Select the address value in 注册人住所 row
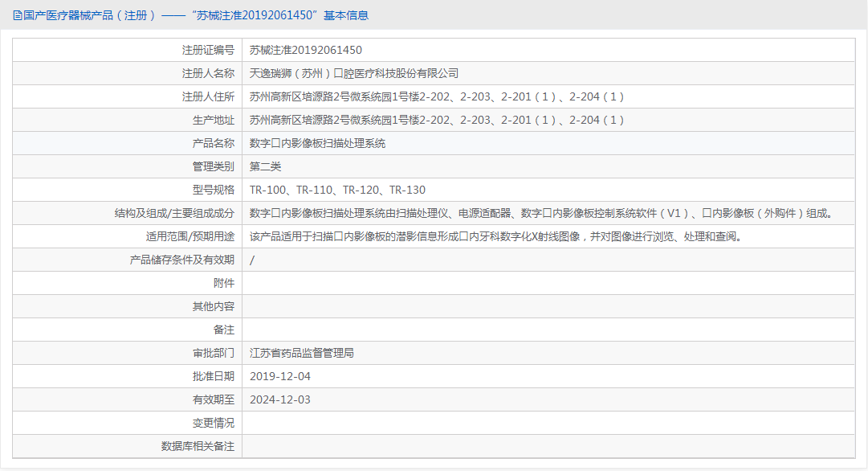 click(438, 96)
